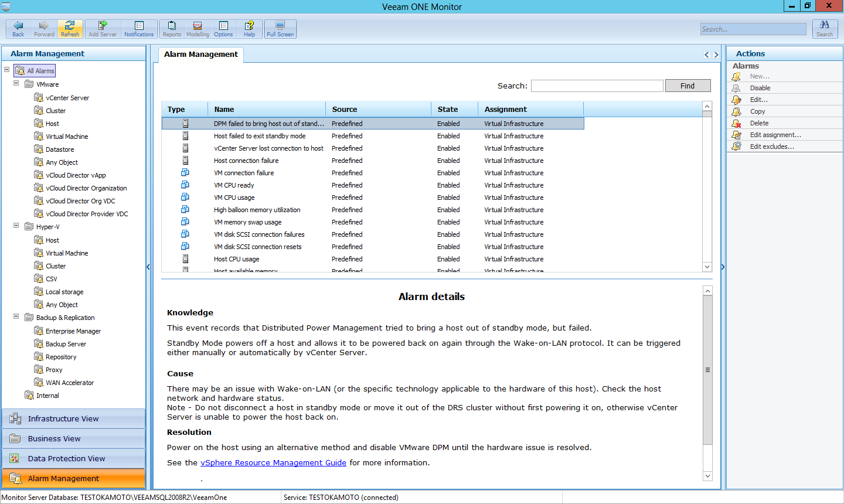Collapse the All Alarms tree root
This screenshot has height=504, width=844.
click(6, 69)
